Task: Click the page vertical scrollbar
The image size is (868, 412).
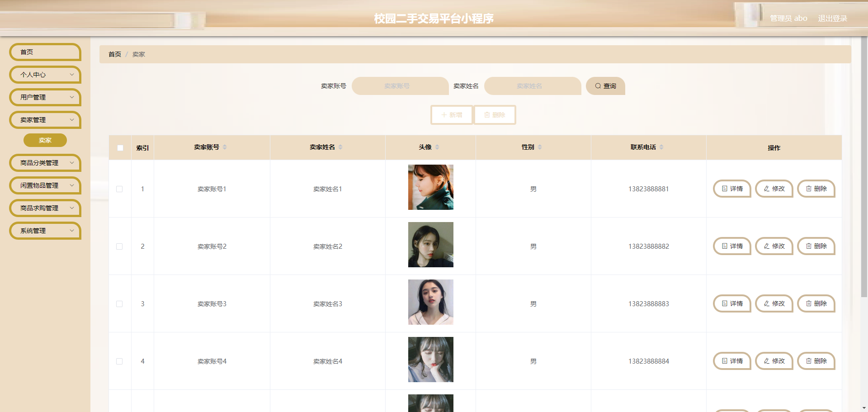Action: pos(864,167)
